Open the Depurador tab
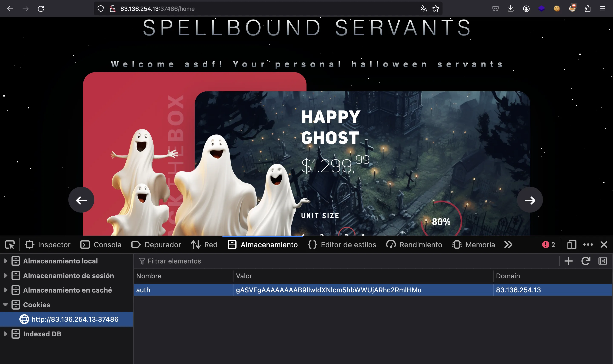 click(156, 245)
